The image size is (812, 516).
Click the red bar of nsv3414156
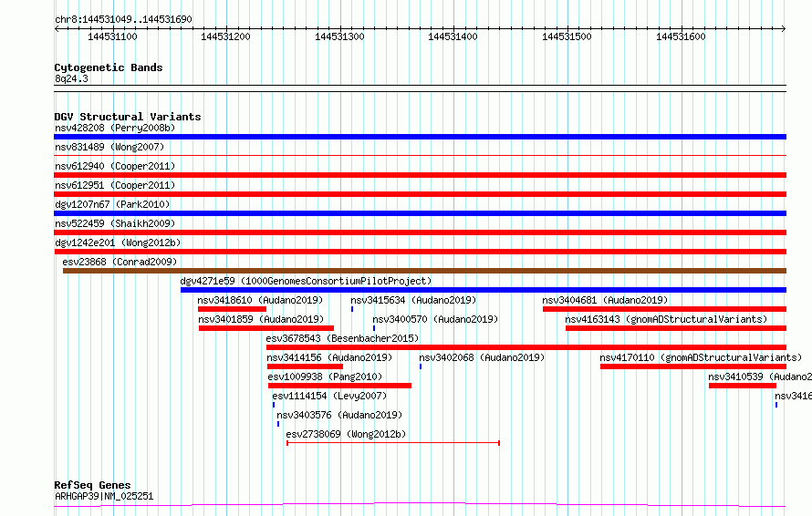tap(305, 366)
